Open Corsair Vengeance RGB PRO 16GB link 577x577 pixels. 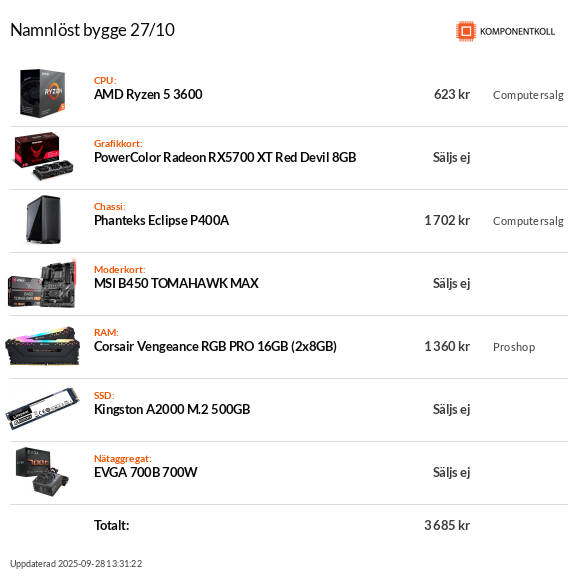pos(215,347)
